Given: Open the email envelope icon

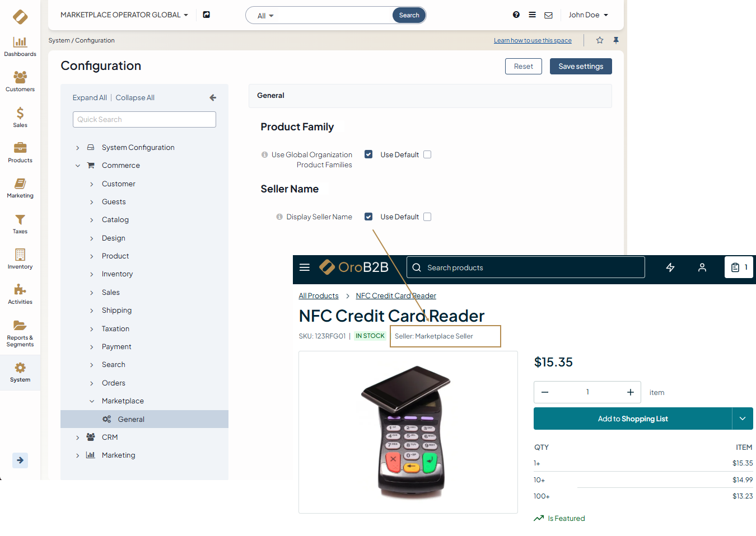Looking at the screenshot, I should 549,15.
